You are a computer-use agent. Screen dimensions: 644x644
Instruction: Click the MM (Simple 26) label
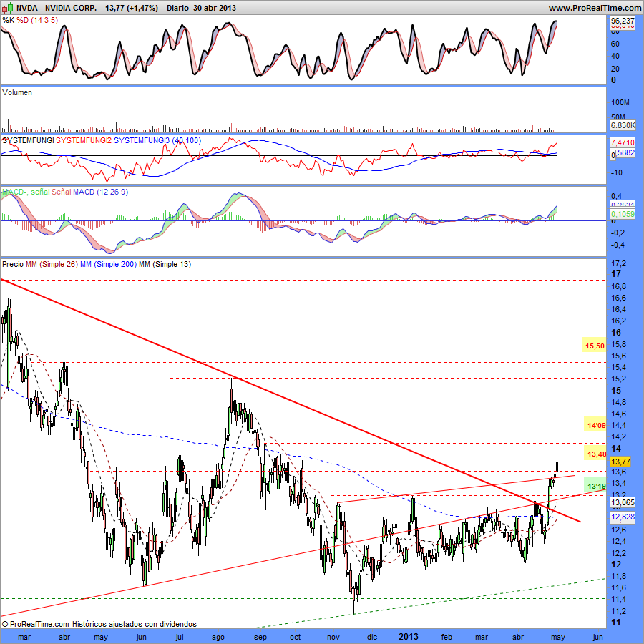[x=52, y=264]
